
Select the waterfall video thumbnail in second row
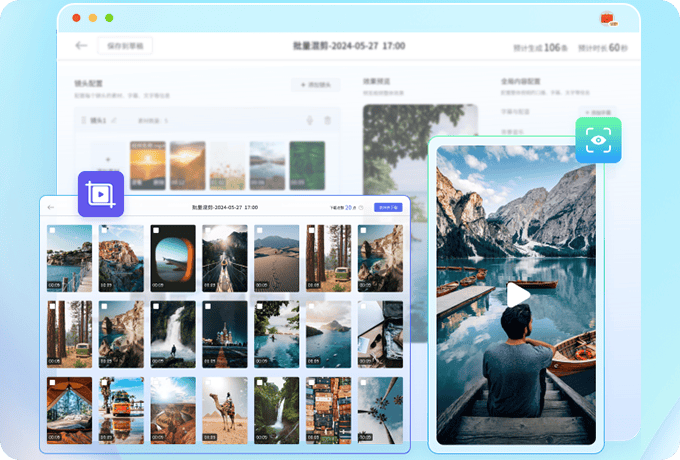pos(173,333)
